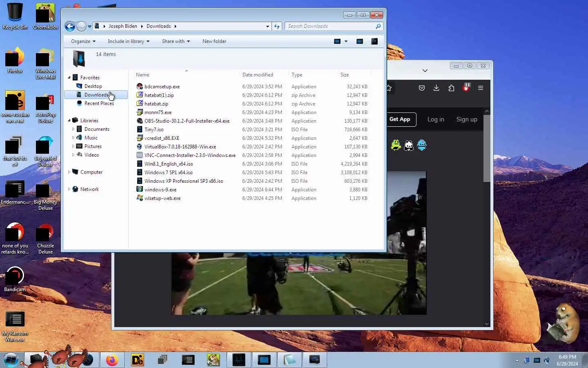
Task: Select bdcamsetup.exe file icon
Action: [x=140, y=87]
